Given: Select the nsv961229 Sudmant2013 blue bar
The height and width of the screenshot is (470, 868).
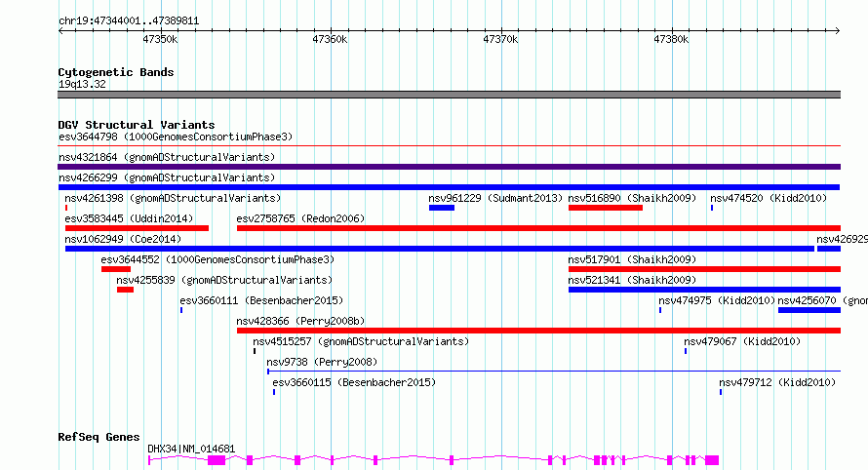Looking at the screenshot, I should pos(441,208).
